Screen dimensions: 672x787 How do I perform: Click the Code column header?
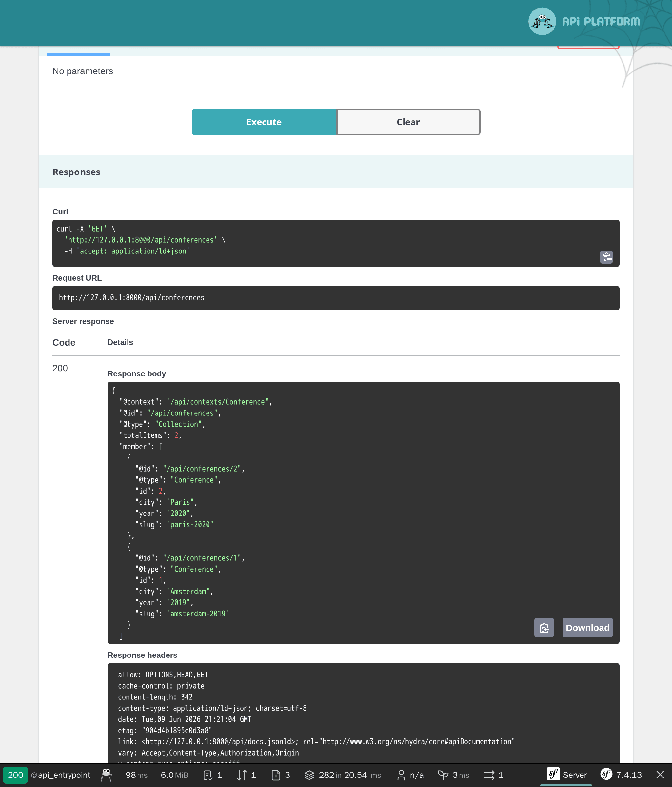[x=64, y=343]
